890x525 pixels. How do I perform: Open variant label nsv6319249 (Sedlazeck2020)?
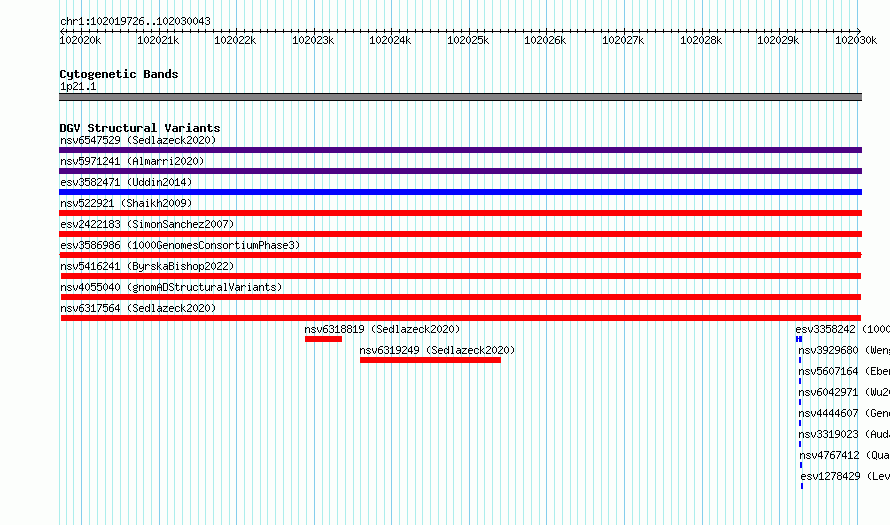tap(437, 350)
